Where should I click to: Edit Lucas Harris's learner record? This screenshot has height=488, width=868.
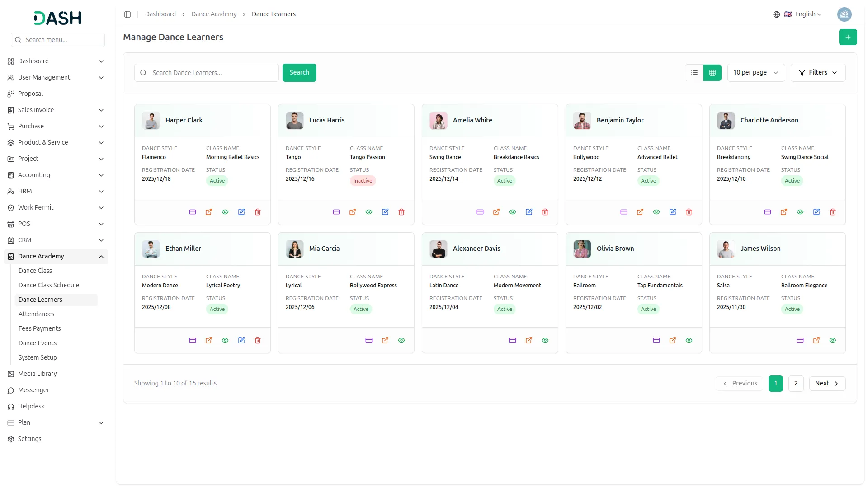click(385, 212)
